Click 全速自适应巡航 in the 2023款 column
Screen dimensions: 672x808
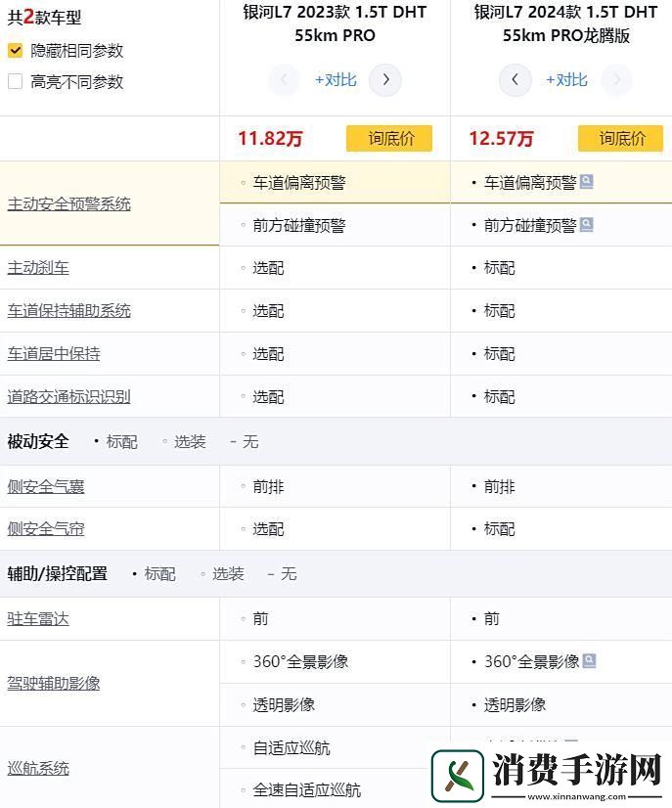[306, 790]
